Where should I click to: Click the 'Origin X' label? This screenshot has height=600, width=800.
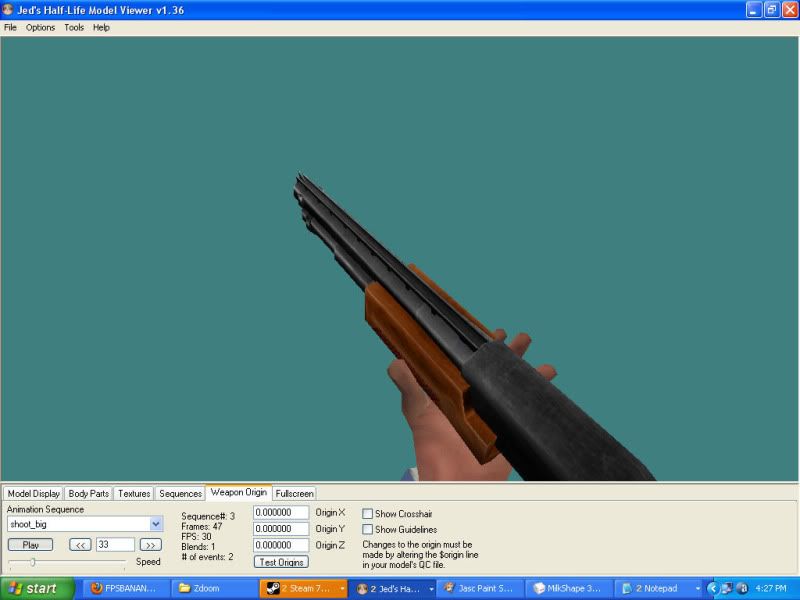click(x=330, y=512)
